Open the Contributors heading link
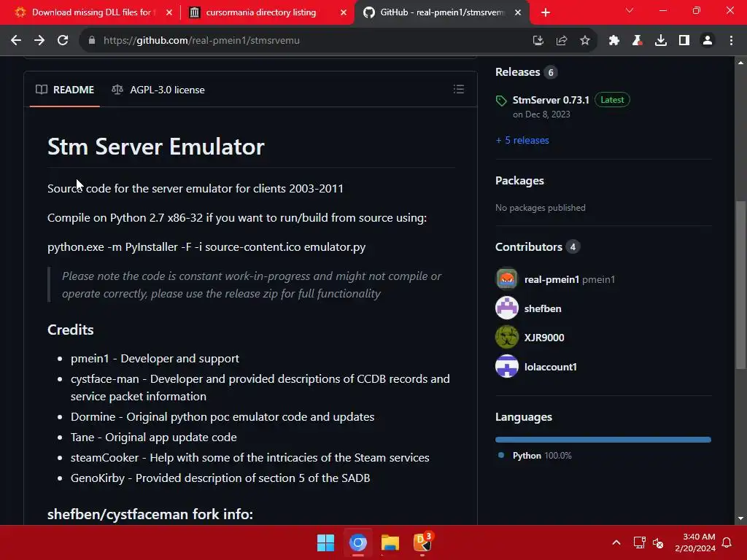This screenshot has height=560, width=747. point(529,246)
